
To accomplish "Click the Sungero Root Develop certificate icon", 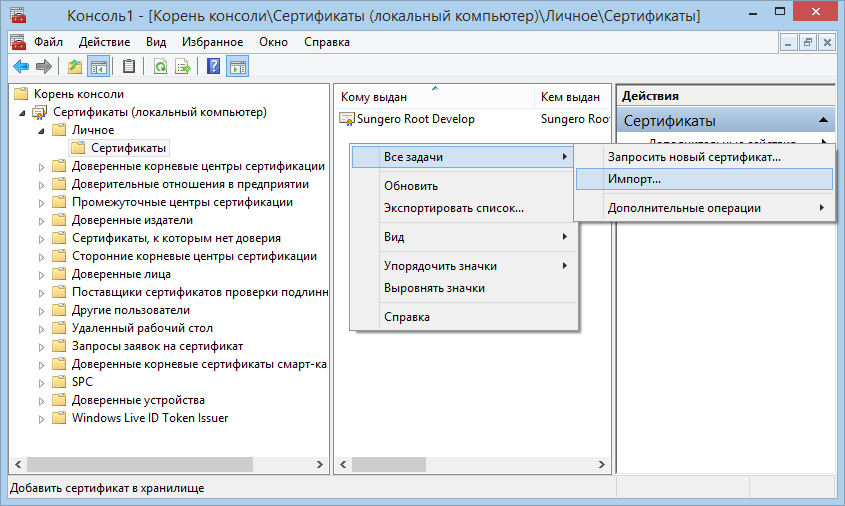I will coord(347,119).
